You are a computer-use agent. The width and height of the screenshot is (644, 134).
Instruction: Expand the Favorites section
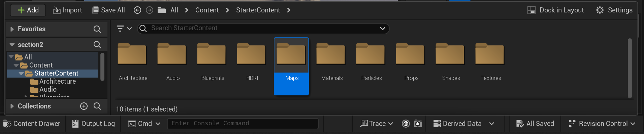[x=12, y=29]
